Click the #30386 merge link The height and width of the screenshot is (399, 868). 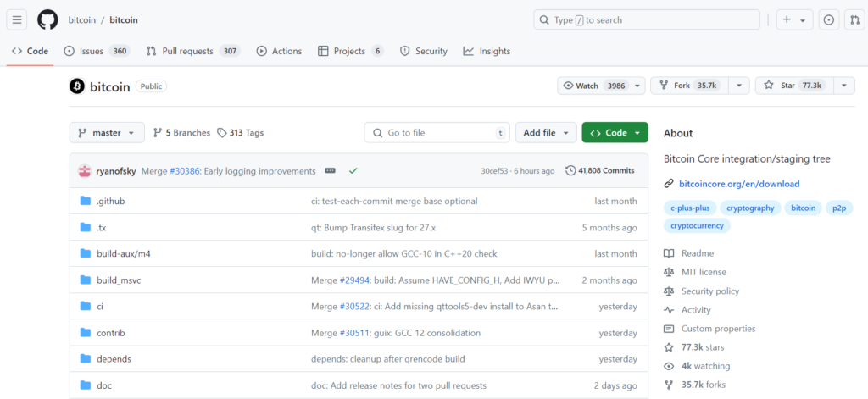pos(184,171)
